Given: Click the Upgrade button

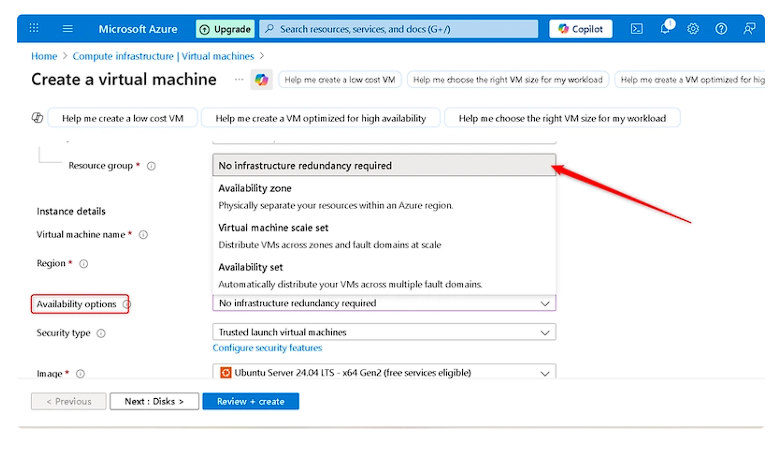Looking at the screenshot, I should tap(225, 29).
